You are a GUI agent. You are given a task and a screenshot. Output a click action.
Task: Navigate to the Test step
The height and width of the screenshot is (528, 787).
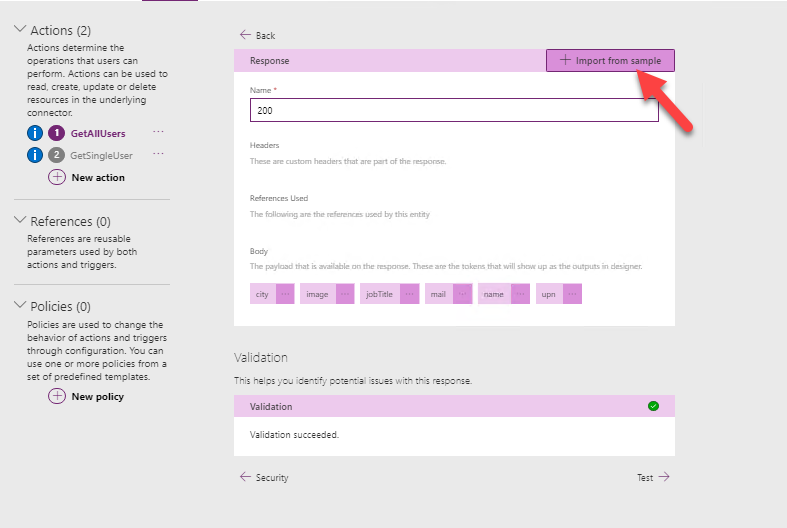(x=653, y=477)
